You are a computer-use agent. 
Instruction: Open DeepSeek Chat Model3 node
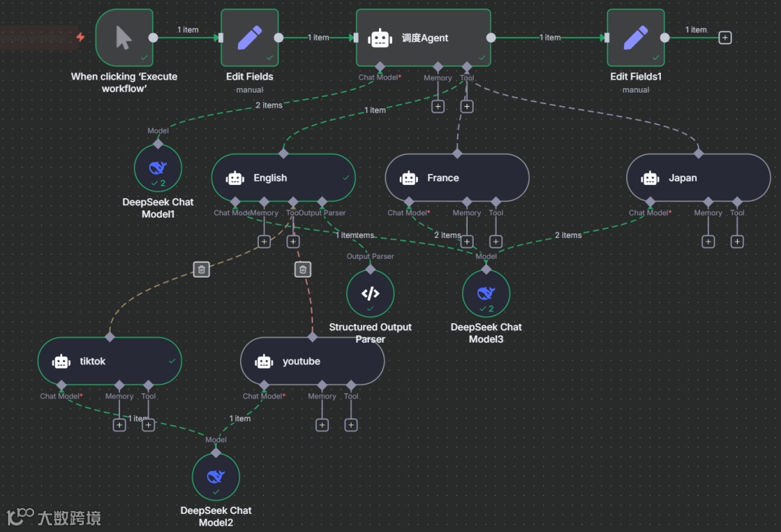point(486,293)
